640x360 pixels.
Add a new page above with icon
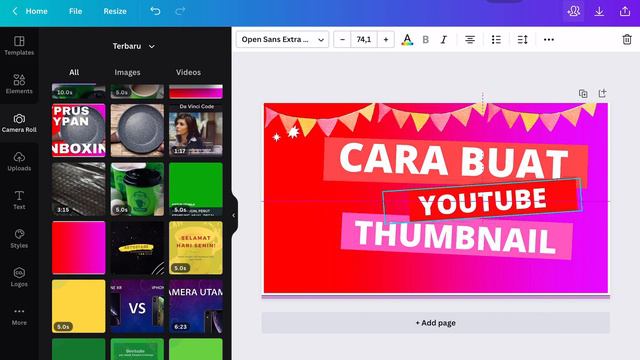[602, 93]
